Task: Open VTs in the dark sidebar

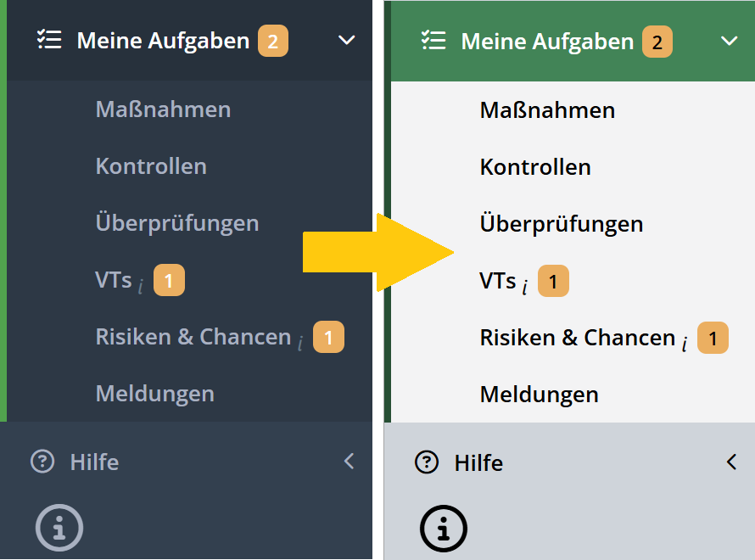Action: 114,280
